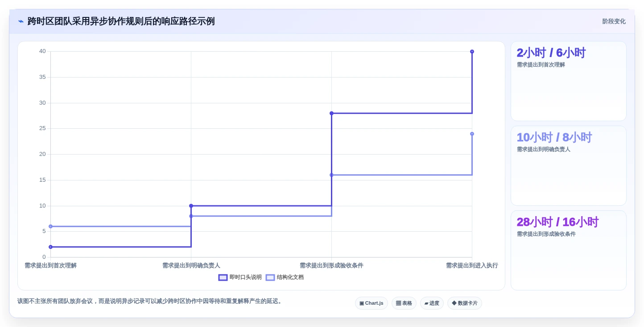Viewport: 644px width, 327px height.
Task: Toggle the 即时口头说明 legend entry
Action: click(240, 277)
